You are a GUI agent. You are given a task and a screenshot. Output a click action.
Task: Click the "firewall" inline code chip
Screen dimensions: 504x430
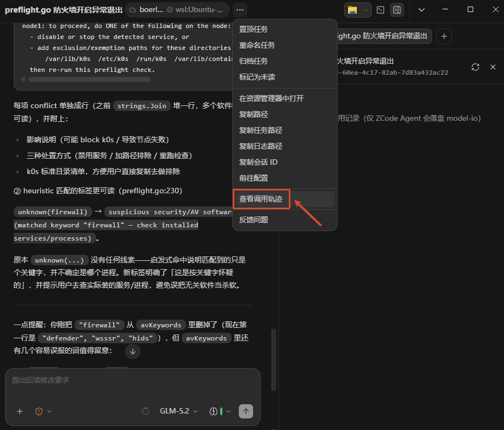(x=99, y=325)
